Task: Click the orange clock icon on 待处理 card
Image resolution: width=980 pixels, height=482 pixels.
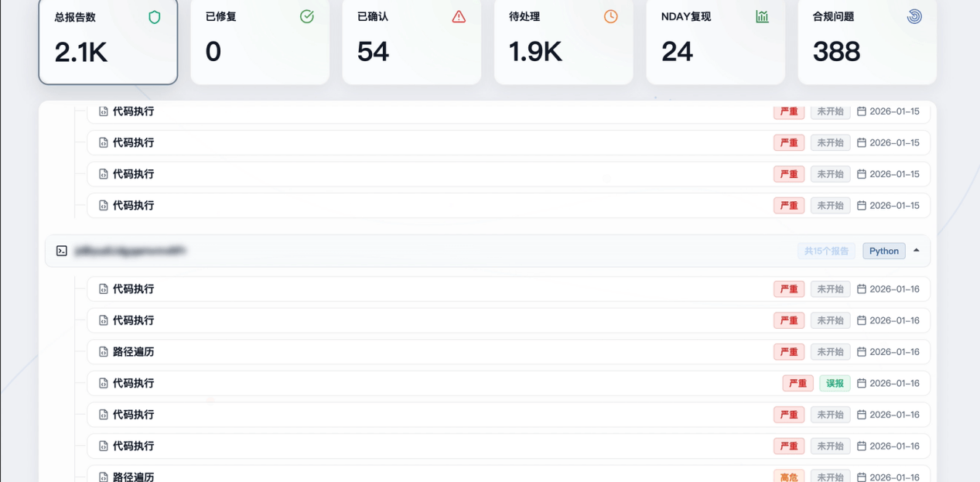Action: click(611, 17)
